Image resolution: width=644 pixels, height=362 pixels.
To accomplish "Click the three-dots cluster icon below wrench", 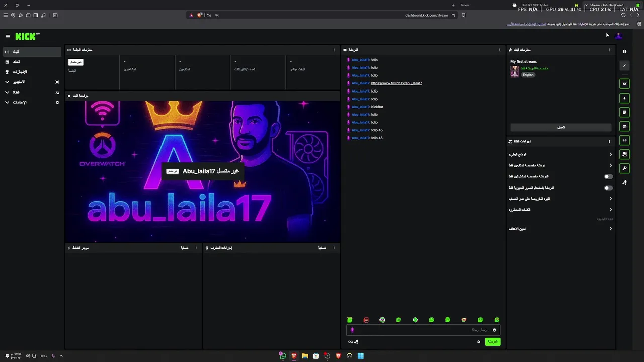I will coord(624,183).
